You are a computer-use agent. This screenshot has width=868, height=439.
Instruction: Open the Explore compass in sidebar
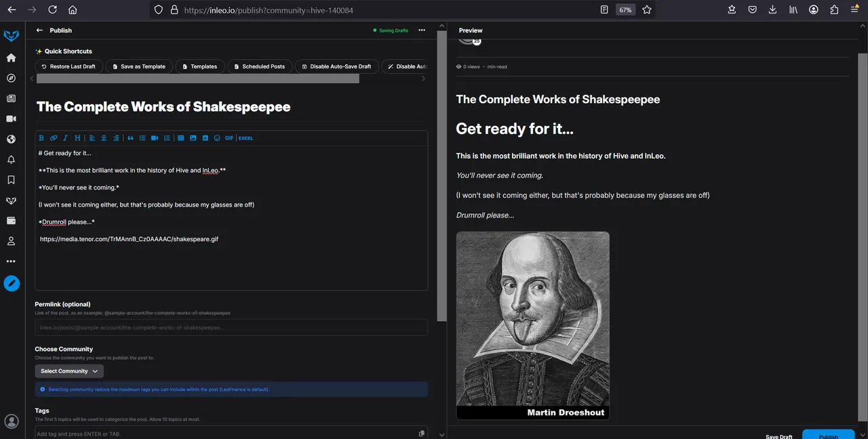[11, 78]
